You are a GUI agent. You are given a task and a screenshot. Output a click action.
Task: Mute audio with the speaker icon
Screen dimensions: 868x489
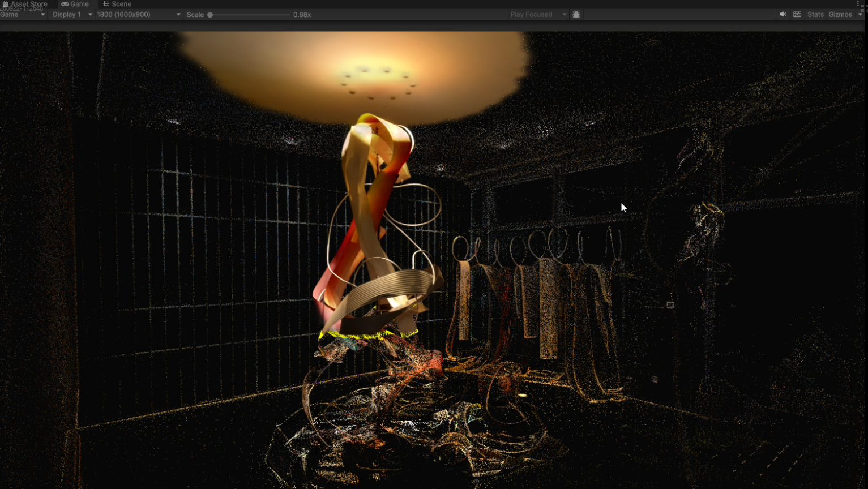[x=783, y=15]
